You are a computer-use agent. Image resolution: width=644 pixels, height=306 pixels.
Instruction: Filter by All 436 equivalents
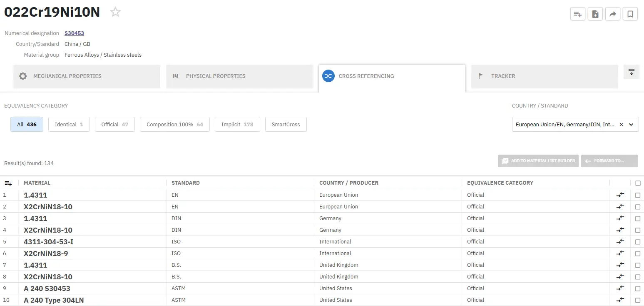click(x=27, y=124)
